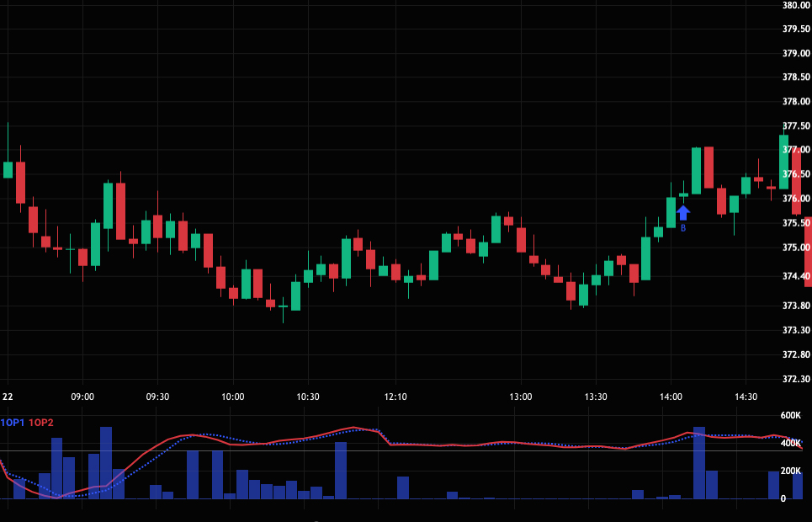812x522 pixels.
Task: Select the 13:00 time axis label
Action: (x=521, y=397)
